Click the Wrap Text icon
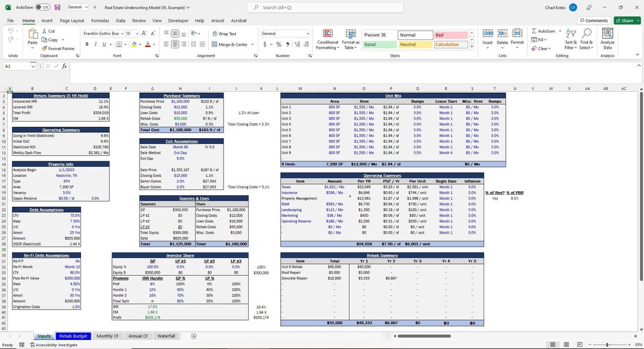The image size is (644, 349). (x=225, y=33)
